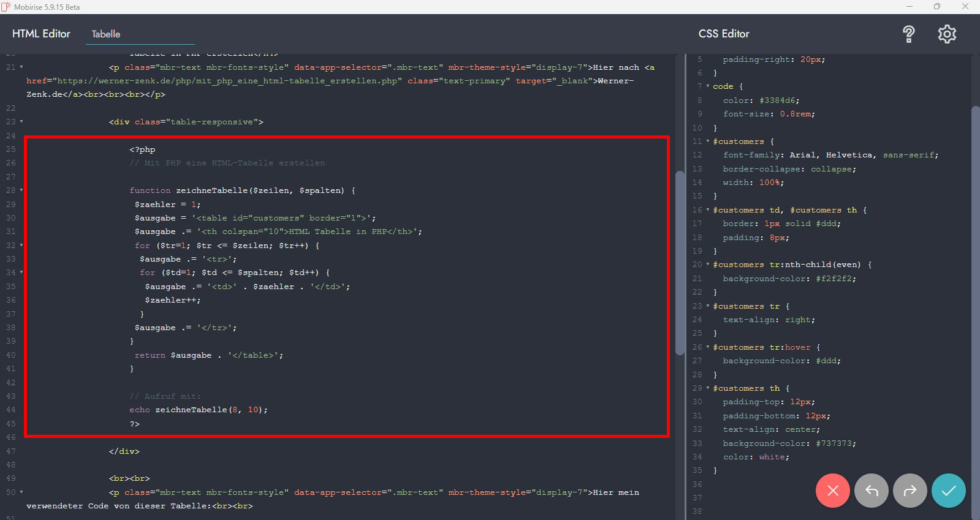
Task: Fold the #customers tr:hover rule in CSS
Action: [708, 347]
